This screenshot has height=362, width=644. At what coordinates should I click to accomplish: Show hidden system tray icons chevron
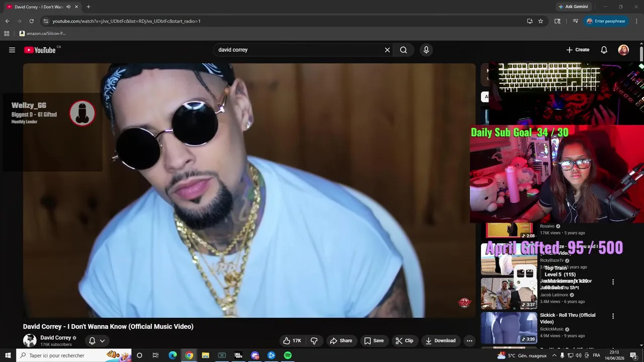(554, 355)
